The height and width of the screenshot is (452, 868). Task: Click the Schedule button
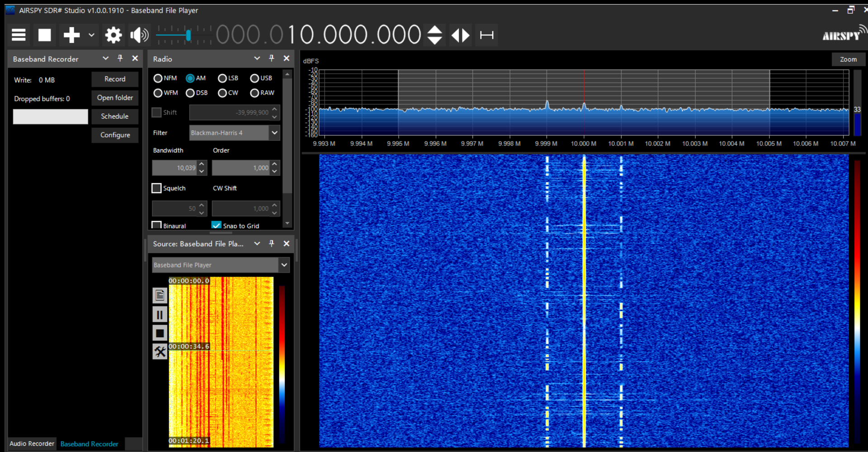(x=115, y=116)
